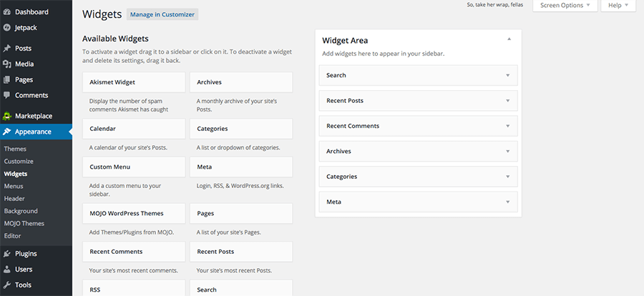The width and height of the screenshot is (644, 296).
Task: Open MOJO Themes submenu link
Action: 24,223
